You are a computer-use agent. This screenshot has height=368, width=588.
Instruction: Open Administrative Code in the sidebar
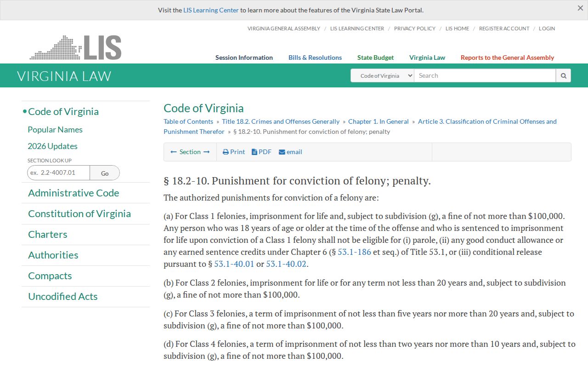pyautogui.click(x=73, y=193)
